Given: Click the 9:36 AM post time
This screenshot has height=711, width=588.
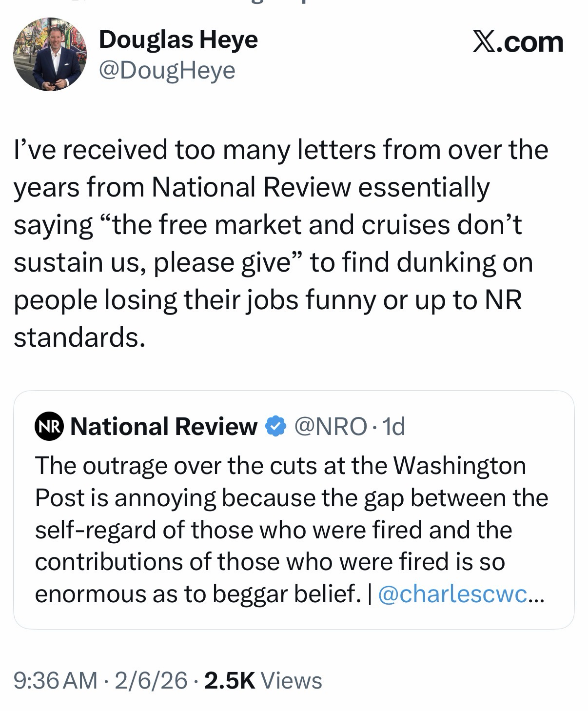Looking at the screenshot, I should 55,681.
